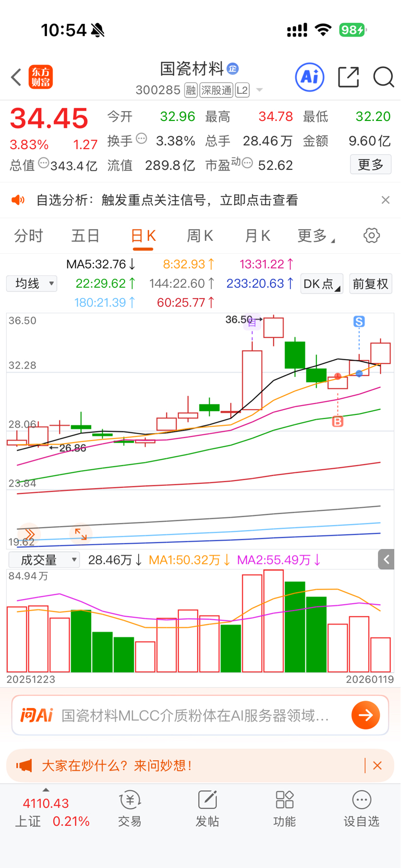The height and width of the screenshot is (868, 401).
Task: Tap the battery indicator in status bar
Action: click(x=353, y=30)
